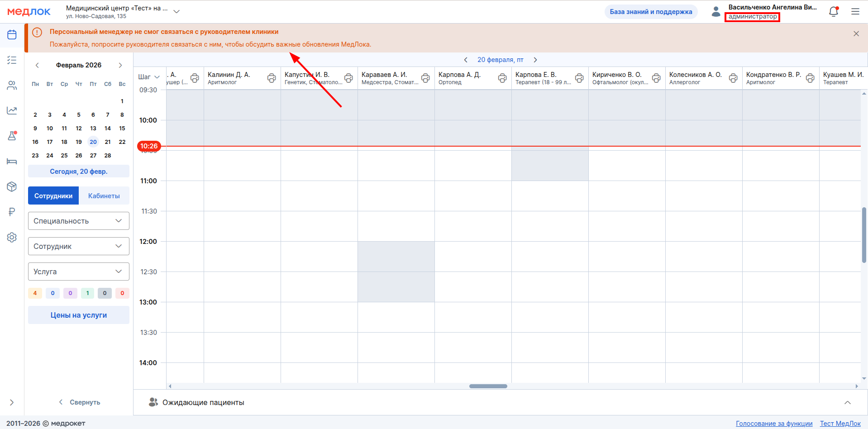868x429 pixels.
Task: Expand the Специальность dropdown
Action: pyautogui.click(x=79, y=221)
